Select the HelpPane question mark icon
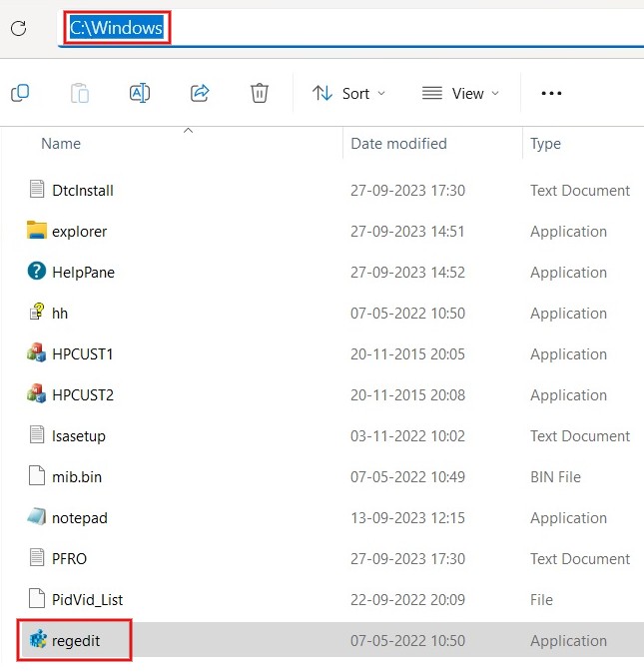Image resolution: width=644 pixels, height=672 pixels. (x=36, y=271)
